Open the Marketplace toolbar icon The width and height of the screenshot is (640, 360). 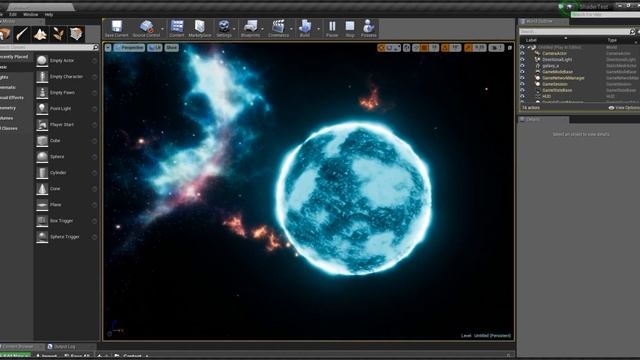point(200,26)
